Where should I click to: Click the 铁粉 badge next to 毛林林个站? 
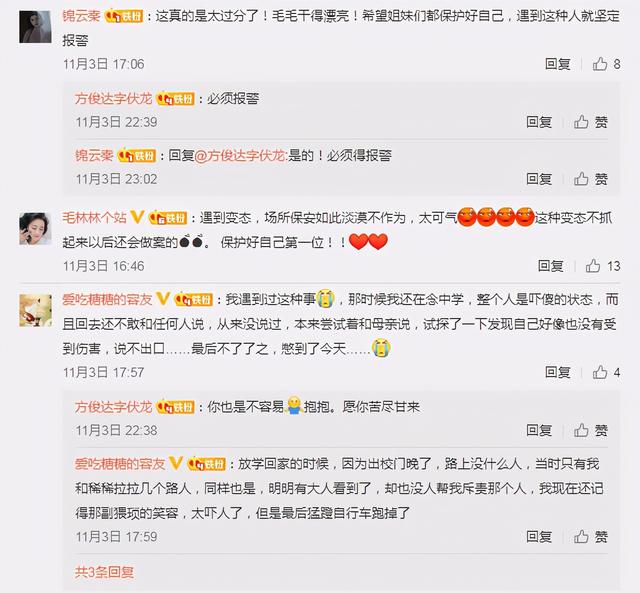[168, 218]
